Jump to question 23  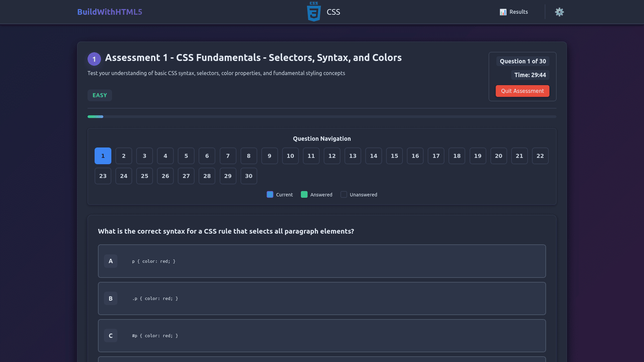(103, 176)
